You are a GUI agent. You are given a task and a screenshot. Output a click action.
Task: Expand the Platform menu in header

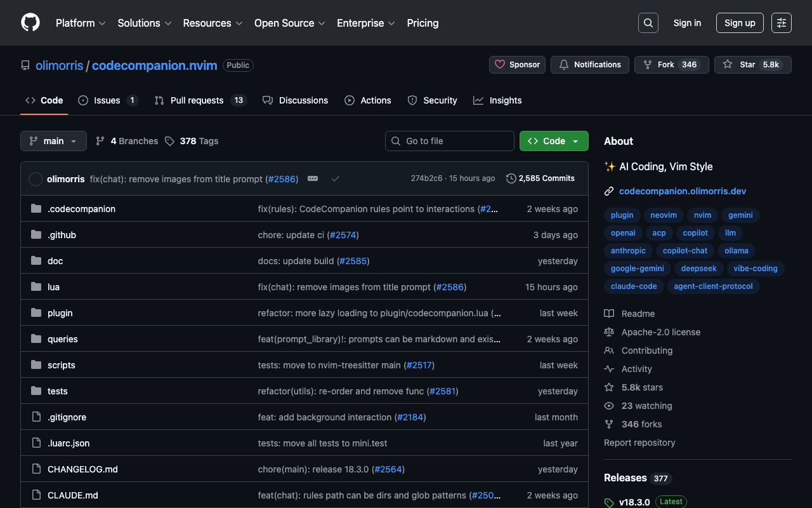coord(81,23)
